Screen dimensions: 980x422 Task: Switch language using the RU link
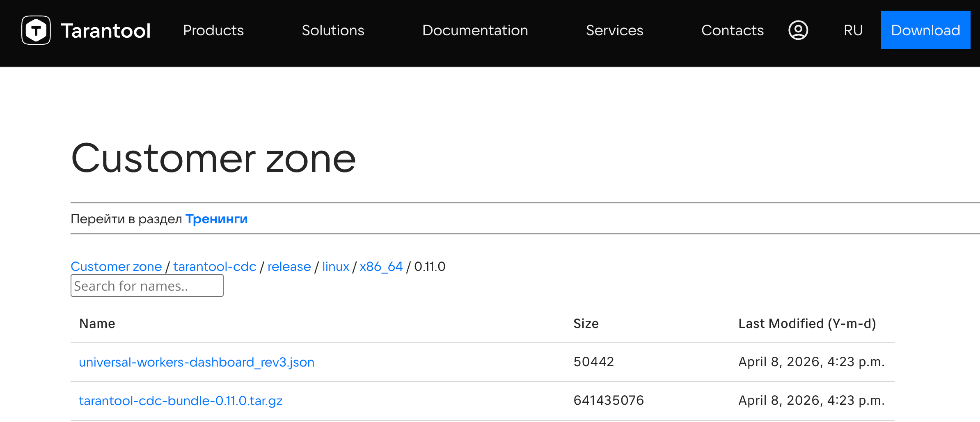click(853, 30)
